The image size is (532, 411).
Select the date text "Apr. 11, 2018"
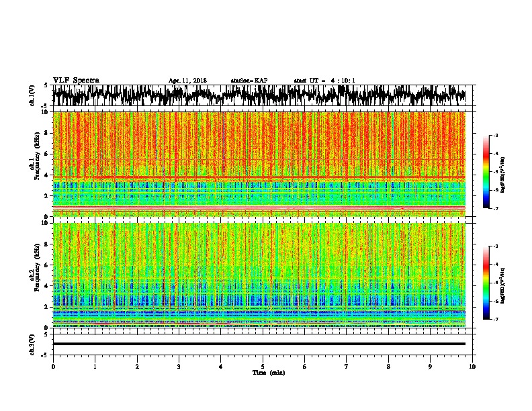(187, 81)
